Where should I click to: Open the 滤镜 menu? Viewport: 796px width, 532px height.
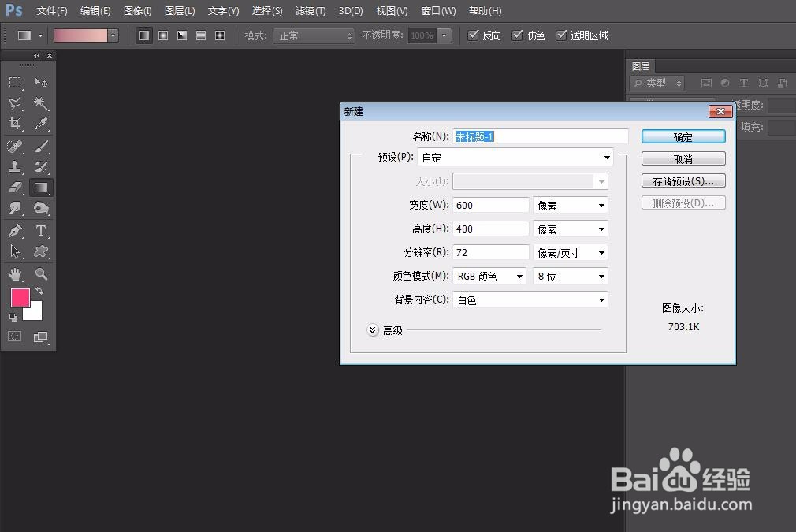[x=311, y=11]
